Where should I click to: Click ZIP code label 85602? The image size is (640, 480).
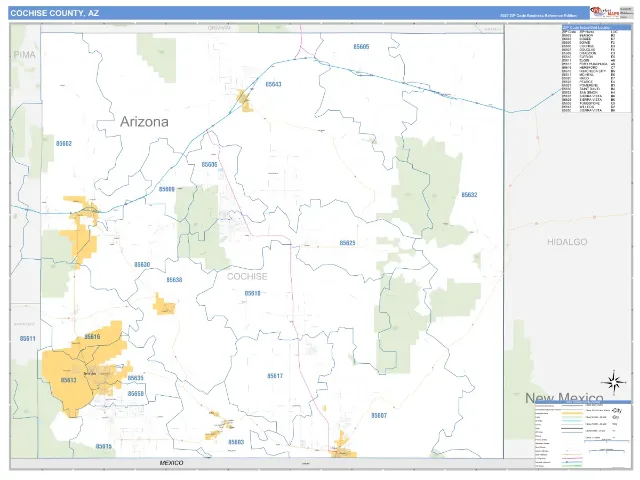[x=64, y=144]
